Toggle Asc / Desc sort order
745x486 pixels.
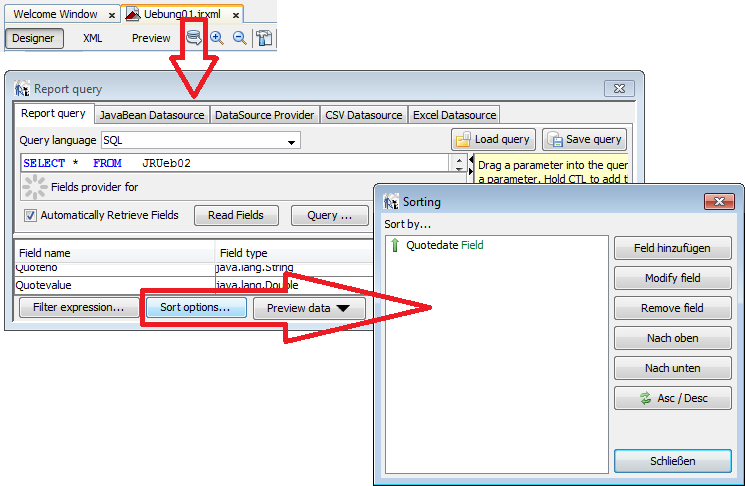(x=672, y=398)
